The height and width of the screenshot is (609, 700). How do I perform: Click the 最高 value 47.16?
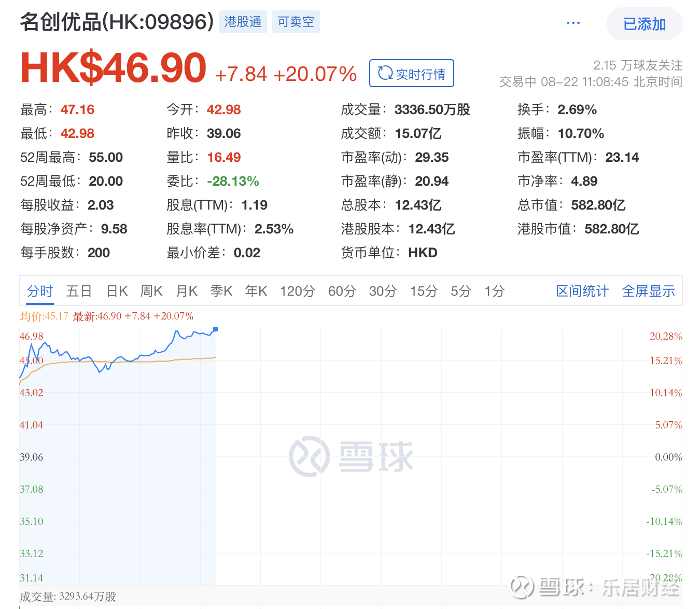coord(77,109)
